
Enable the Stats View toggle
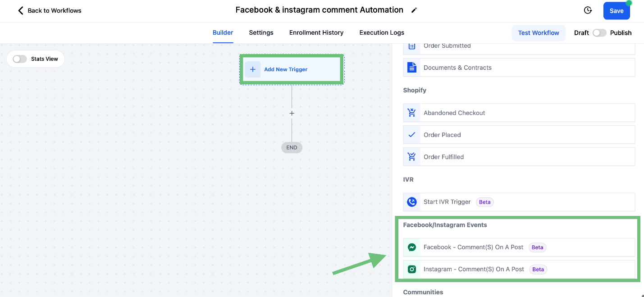coord(20,59)
